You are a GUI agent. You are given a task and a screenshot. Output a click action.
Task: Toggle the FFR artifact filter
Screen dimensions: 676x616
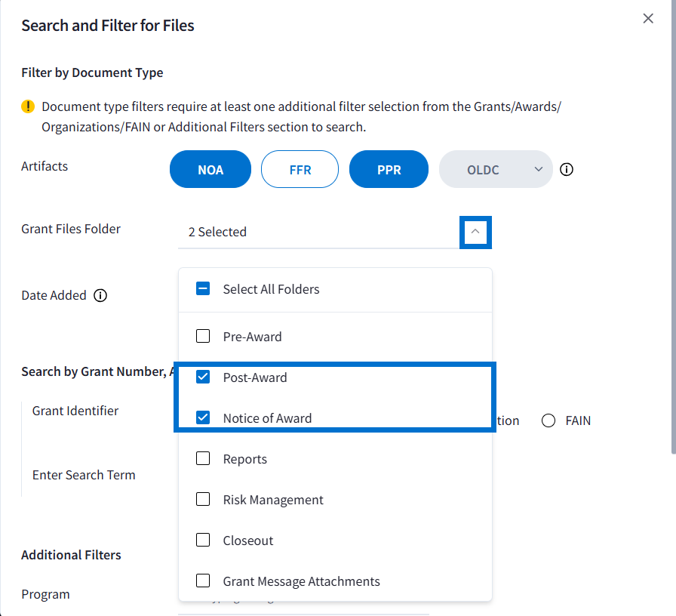pyautogui.click(x=300, y=169)
